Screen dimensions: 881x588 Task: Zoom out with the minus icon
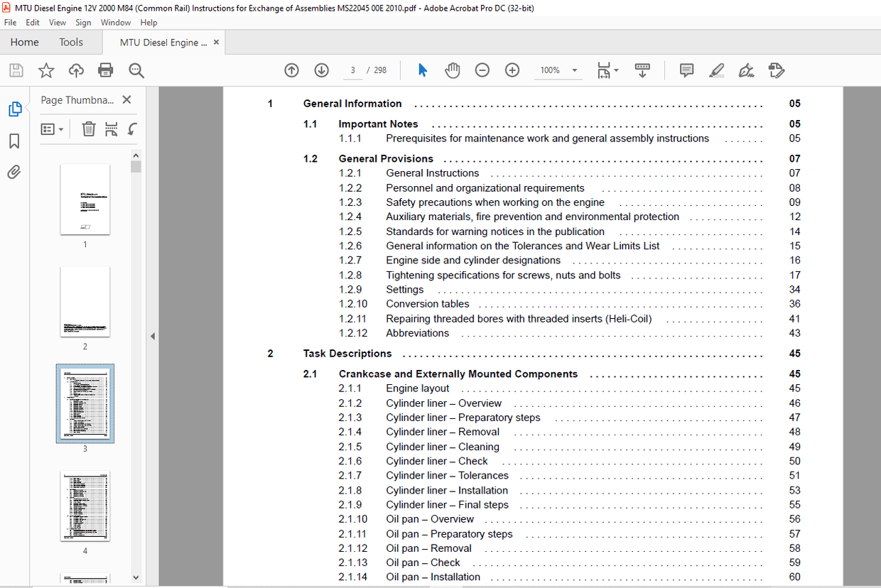coord(482,70)
